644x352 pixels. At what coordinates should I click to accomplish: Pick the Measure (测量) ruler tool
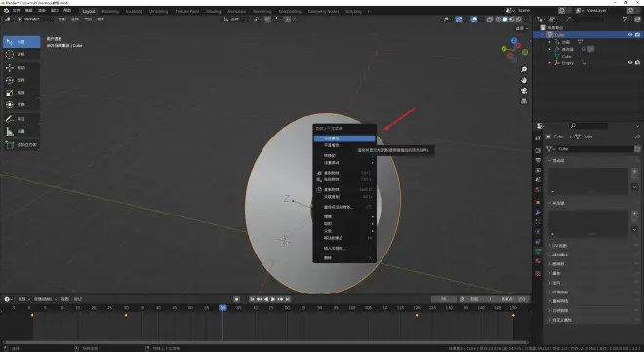pos(21,131)
